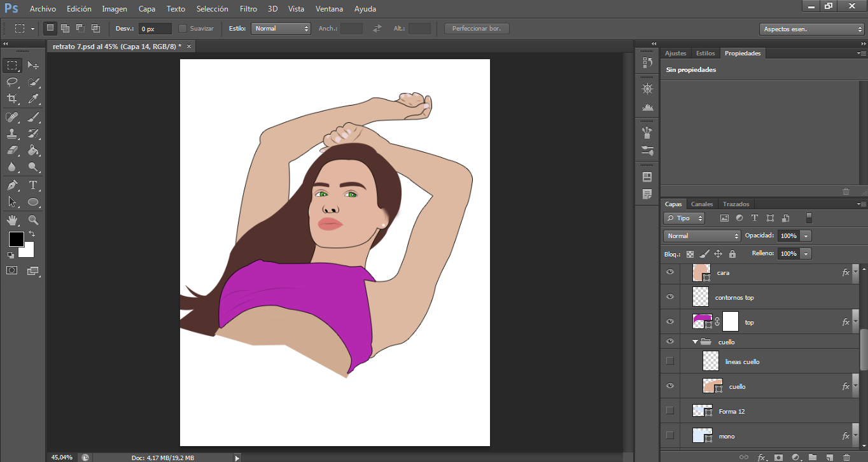The image size is (868, 462).
Task: Open the Tipo layer filter dropdown
Action: [x=684, y=218]
